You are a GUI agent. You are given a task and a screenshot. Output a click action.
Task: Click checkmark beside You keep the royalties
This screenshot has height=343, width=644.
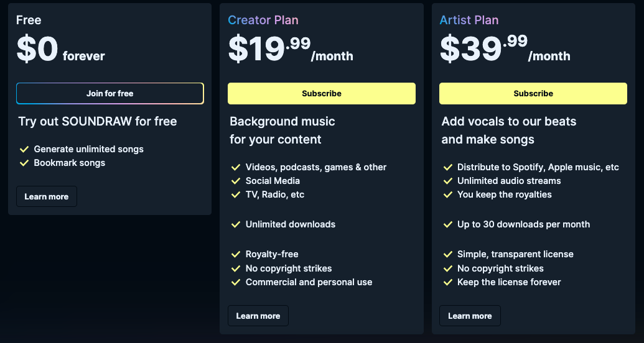pos(447,194)
